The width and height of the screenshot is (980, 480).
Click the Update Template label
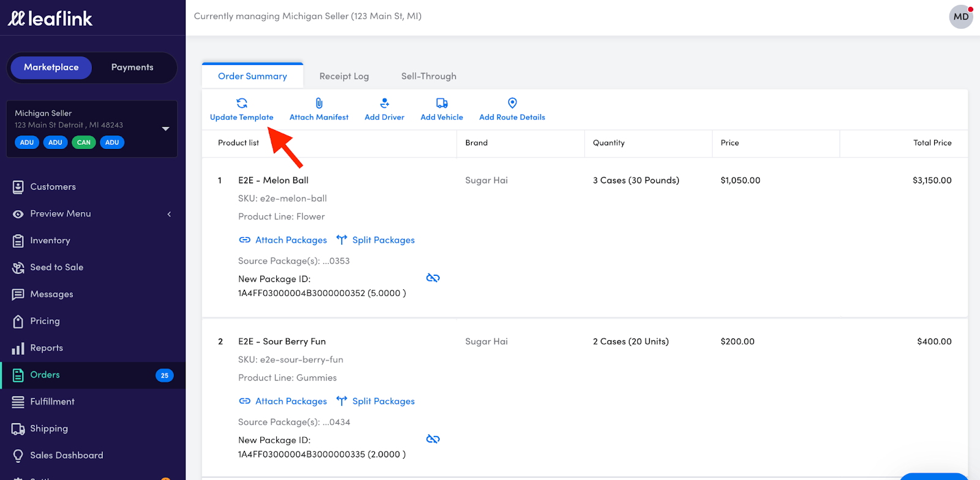[x=242, y=117]
